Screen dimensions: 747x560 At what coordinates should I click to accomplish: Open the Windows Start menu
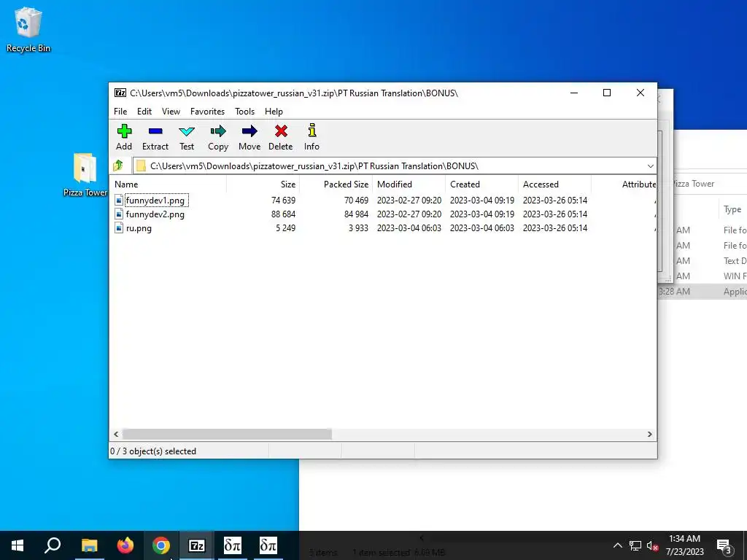coord(18,545)
